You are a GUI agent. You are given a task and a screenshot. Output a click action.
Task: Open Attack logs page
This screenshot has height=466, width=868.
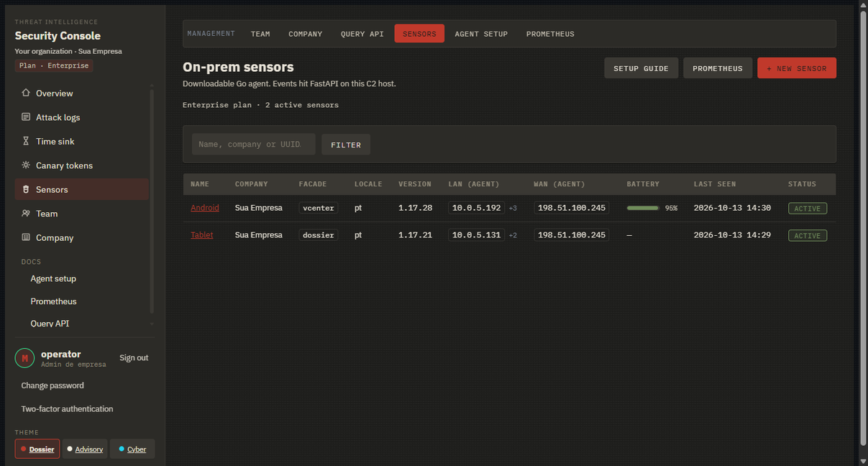pos(82,117)
